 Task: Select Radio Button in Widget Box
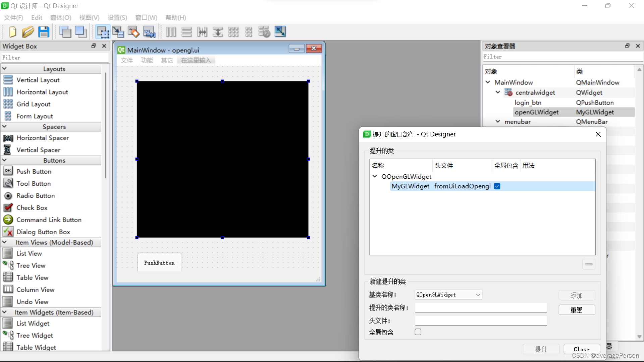click(36, 196)
